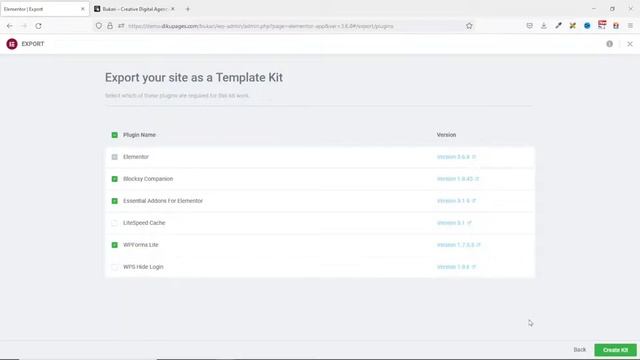Image resolution: width=640 pixels, height=360 pixels.
Task: Toggle the select-all Plugin Name checkbox
Action: (115, 135)
